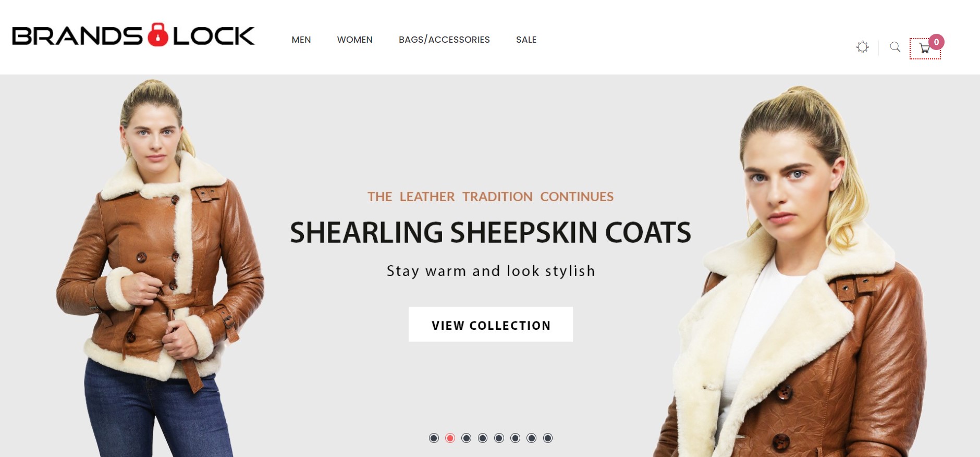Open the MEN menu
This screenshot has height=457, width=980.
point(301,40)
